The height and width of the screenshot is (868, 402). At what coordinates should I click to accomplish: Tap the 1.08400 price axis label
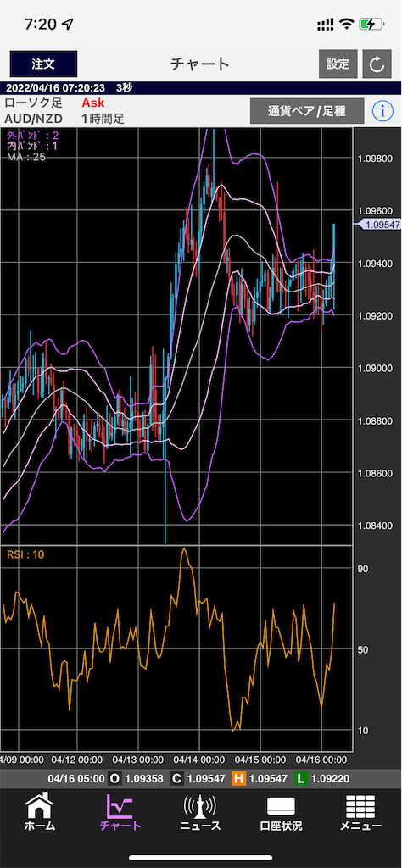pyautogui.click(x=376, y=525)
